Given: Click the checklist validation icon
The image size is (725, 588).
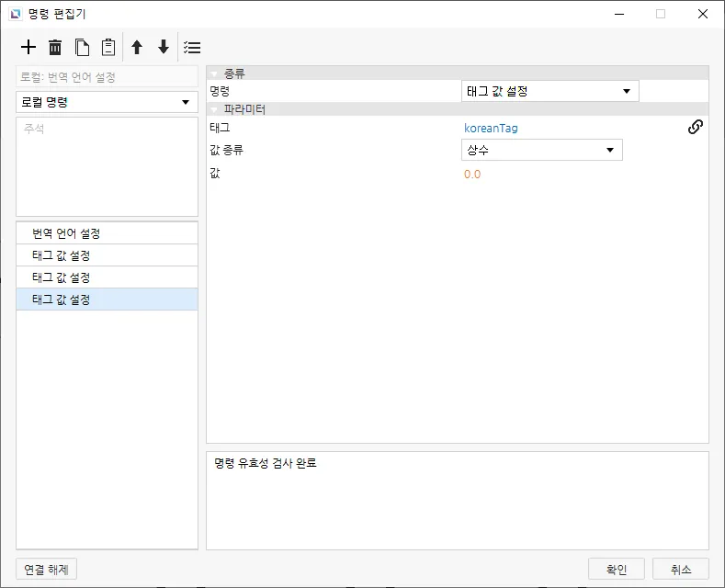Looking at the screenshot, I should pos(192,47).
